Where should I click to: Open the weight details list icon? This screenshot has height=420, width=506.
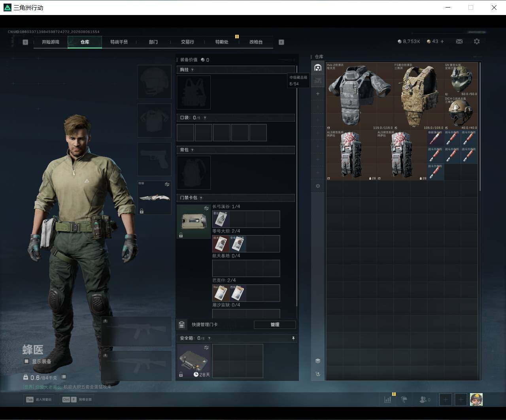click(64, 377)
